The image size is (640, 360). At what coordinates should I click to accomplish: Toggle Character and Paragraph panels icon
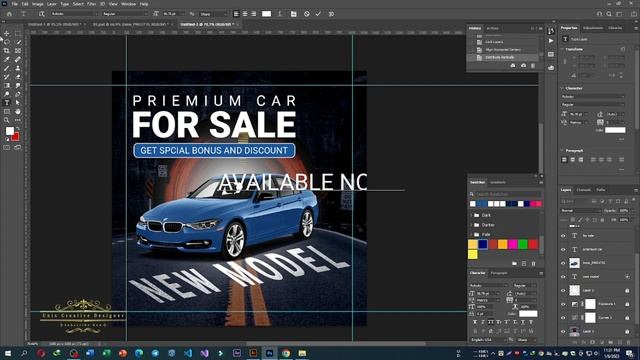click(293, 14)
